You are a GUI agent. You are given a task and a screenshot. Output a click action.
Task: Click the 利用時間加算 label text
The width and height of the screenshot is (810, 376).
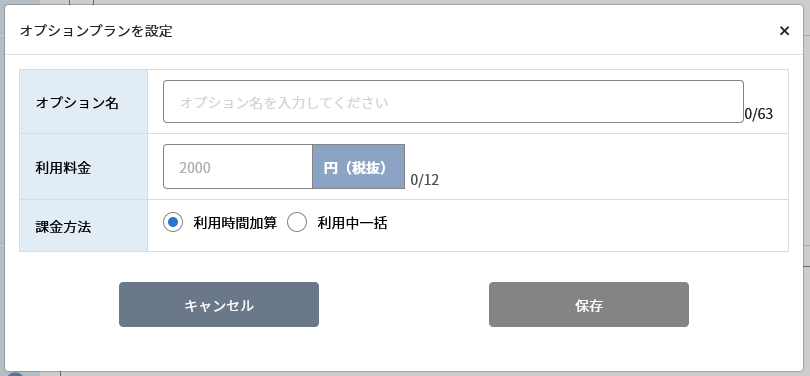[x=236, y=223]
